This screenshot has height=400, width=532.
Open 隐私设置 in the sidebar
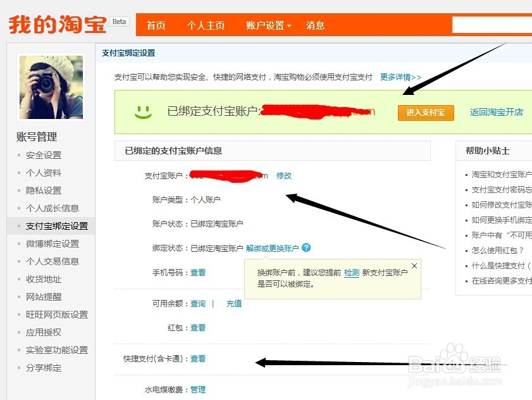[x=44, y=191]
